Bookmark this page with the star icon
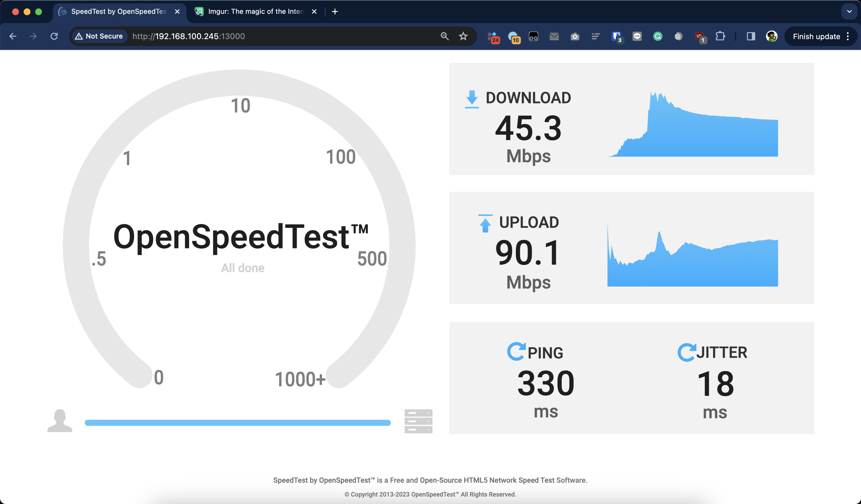The width and height of the screenshot is (861, 504). 463,36
